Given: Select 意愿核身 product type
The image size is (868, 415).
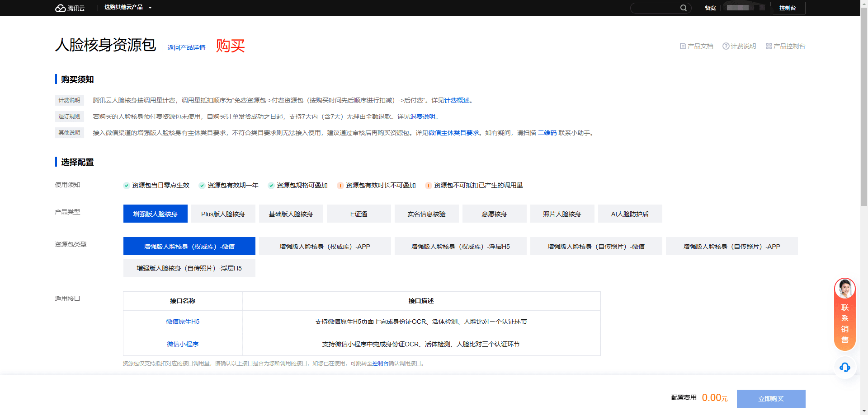Looking at the screenshot, I should (x=494, y=214).
